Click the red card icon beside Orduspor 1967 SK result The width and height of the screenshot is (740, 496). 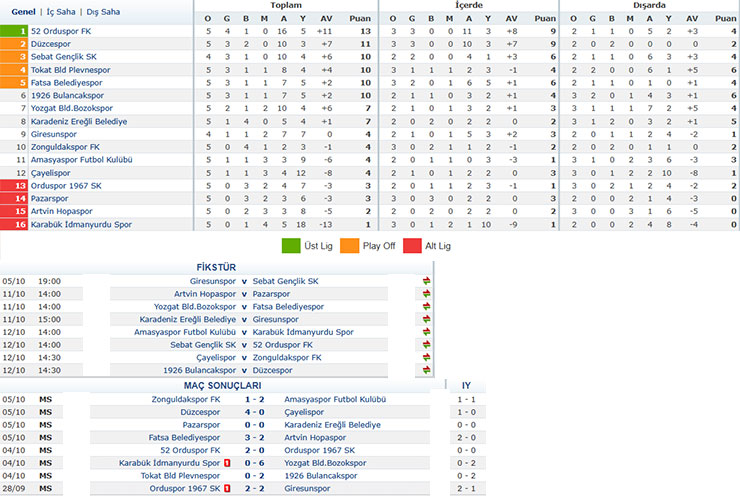click(x=228, y=488)
